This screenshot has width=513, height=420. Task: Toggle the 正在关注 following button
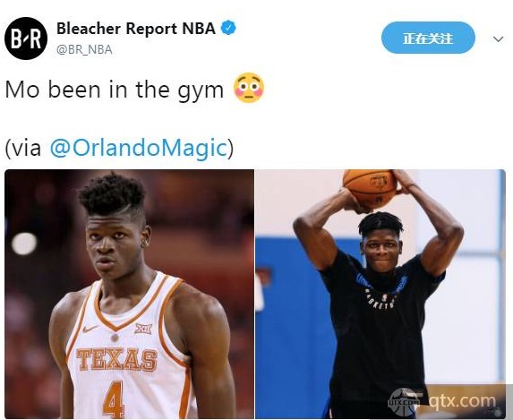point(428,38)
